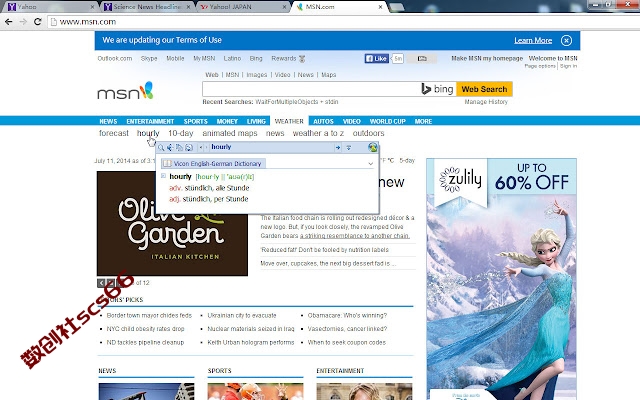
Task: Open the animated maps submenu link
Action: [230, 133]
